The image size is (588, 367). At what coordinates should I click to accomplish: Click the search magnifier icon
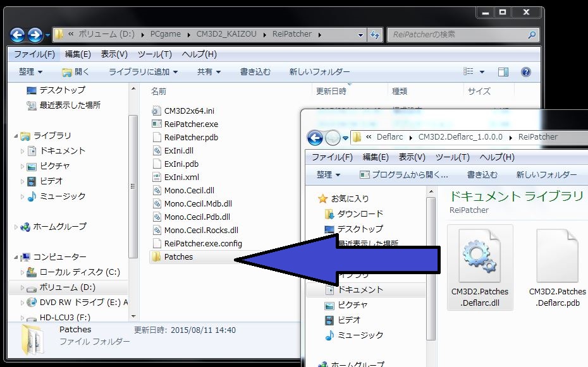(531, 35)
